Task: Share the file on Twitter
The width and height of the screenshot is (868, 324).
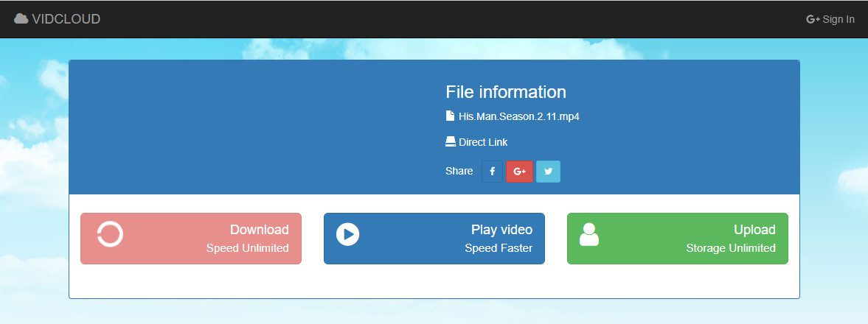Action: coord(548,172)
